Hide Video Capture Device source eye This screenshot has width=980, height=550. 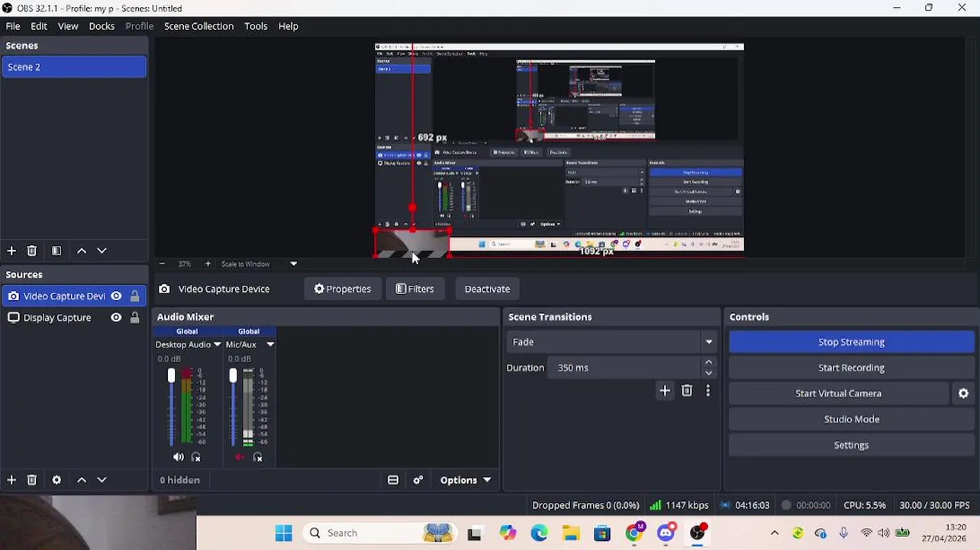(116, 296)
